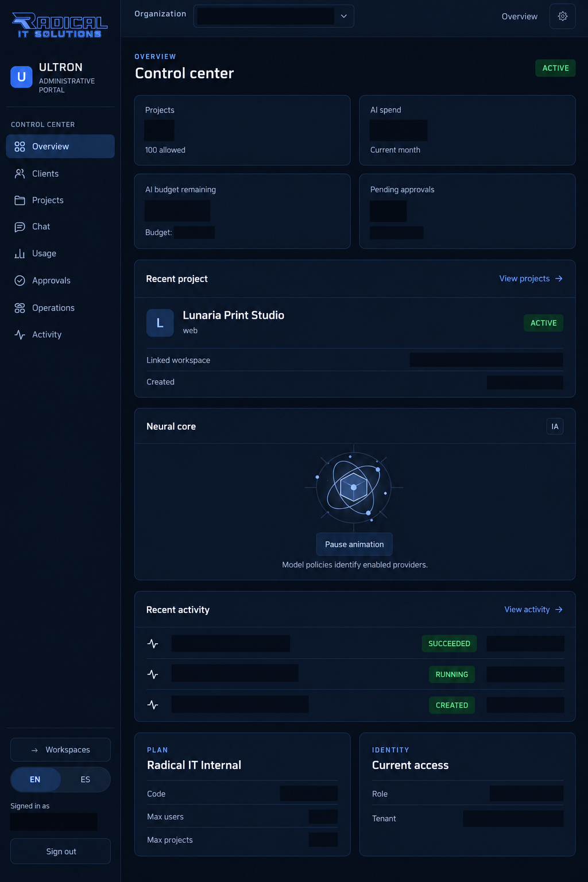Open the Organization dropdown
This screenshot has width=588, height=882.
pos(274,16)
